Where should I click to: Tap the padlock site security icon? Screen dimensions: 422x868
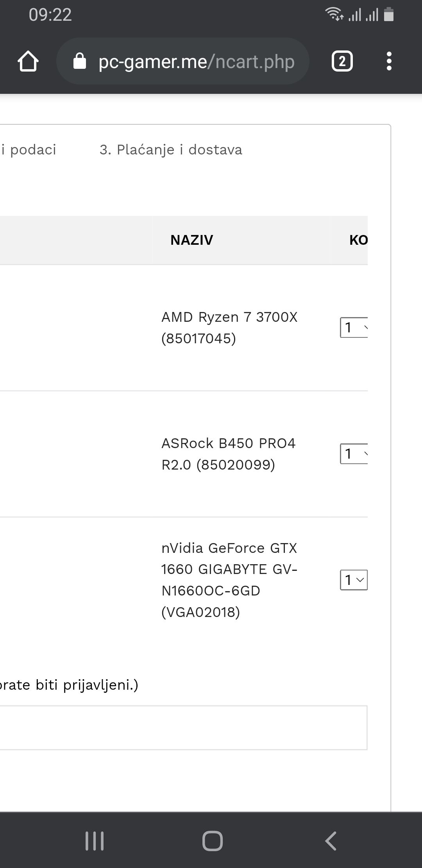[80, 61]
